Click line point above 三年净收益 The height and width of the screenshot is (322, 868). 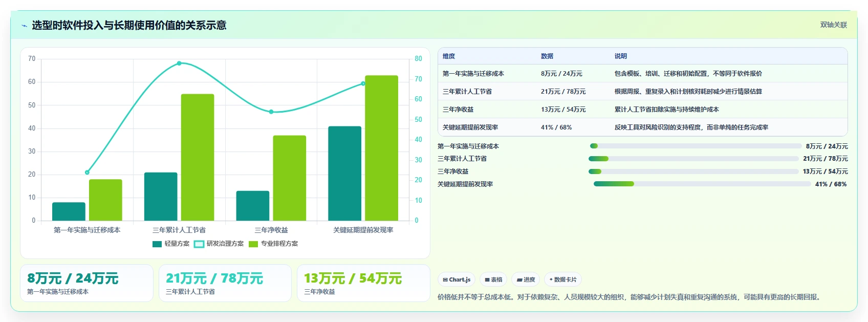(271, 112)
